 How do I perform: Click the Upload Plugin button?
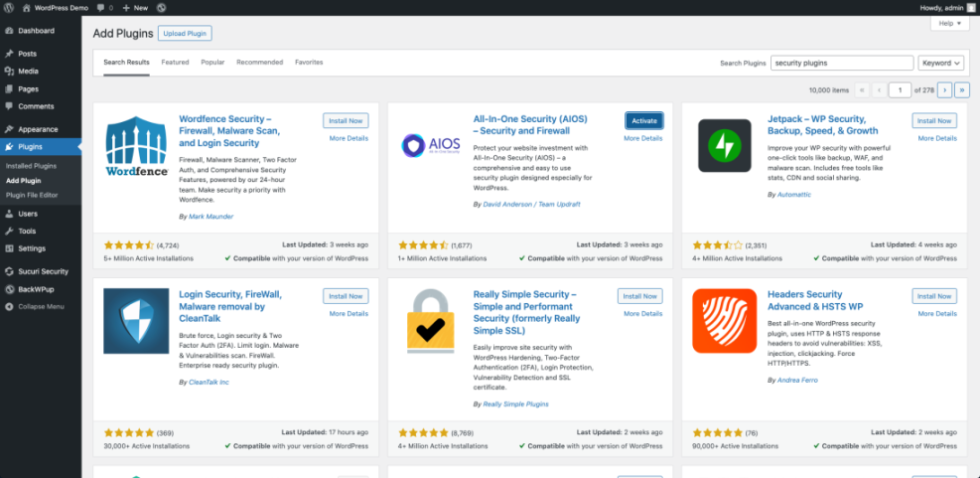185,34
